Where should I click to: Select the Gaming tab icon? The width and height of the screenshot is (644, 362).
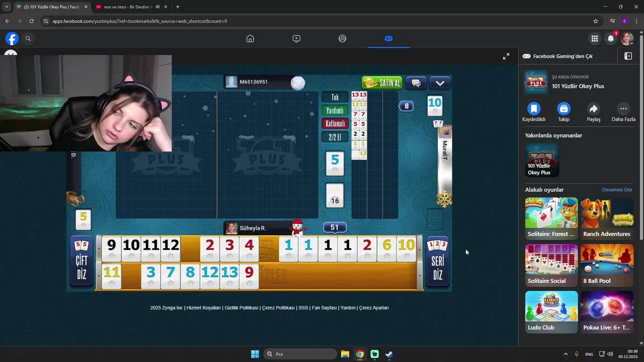click(388, 39)
